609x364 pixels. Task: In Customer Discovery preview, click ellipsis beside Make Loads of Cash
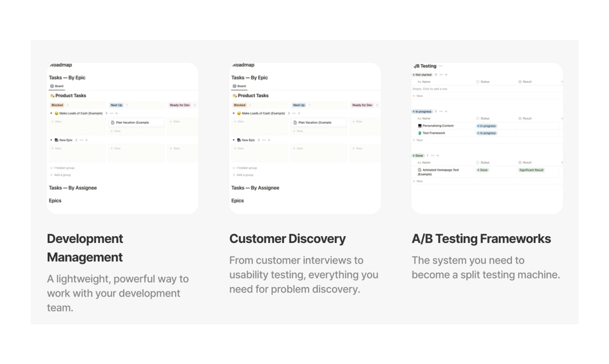(294, 113)
